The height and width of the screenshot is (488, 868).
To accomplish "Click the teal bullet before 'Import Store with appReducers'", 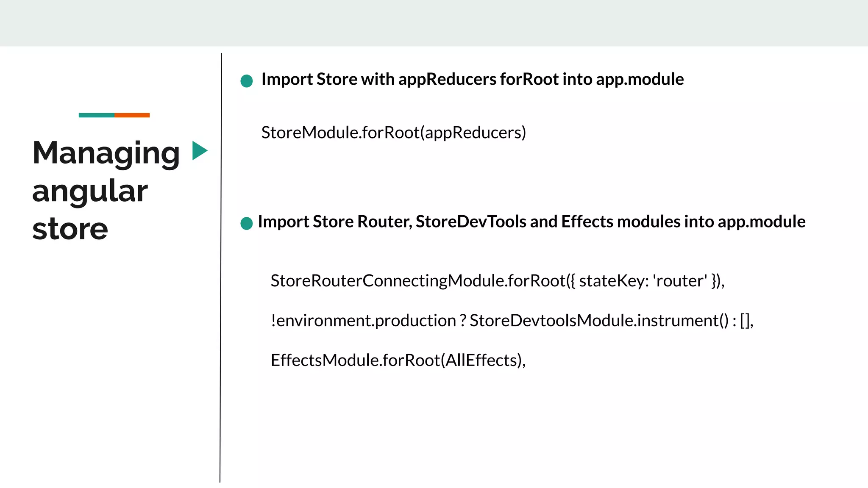I will (x=246, y=81).
